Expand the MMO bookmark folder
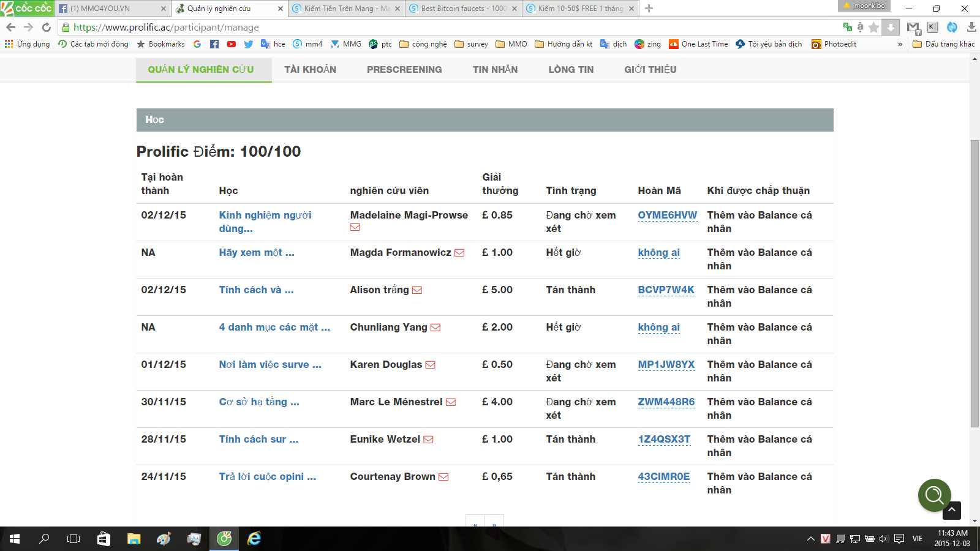Screen dimensions: 980x551 [511, 44]
